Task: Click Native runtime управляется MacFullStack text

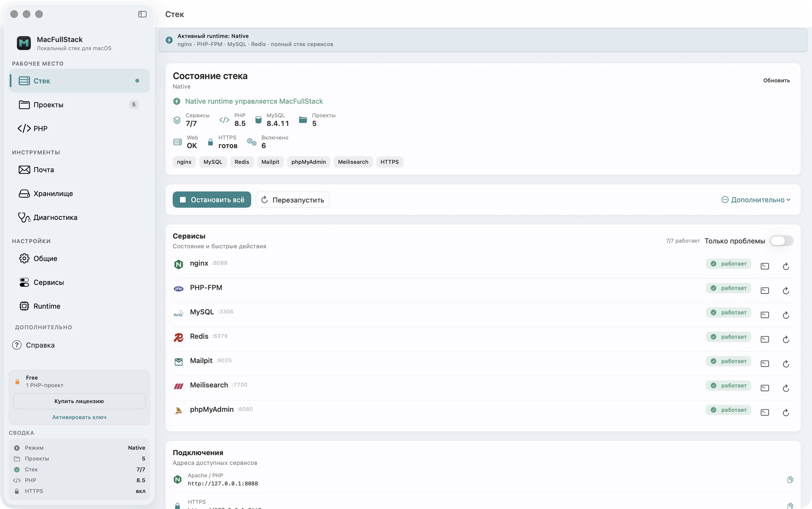Action: click(254, 101)
